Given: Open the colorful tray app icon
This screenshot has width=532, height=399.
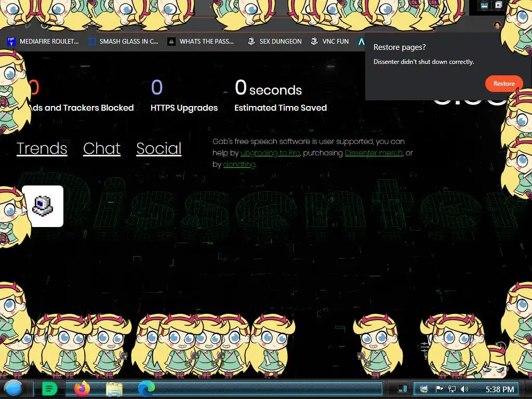Looking at the screenshot, I should coord(424,389).
